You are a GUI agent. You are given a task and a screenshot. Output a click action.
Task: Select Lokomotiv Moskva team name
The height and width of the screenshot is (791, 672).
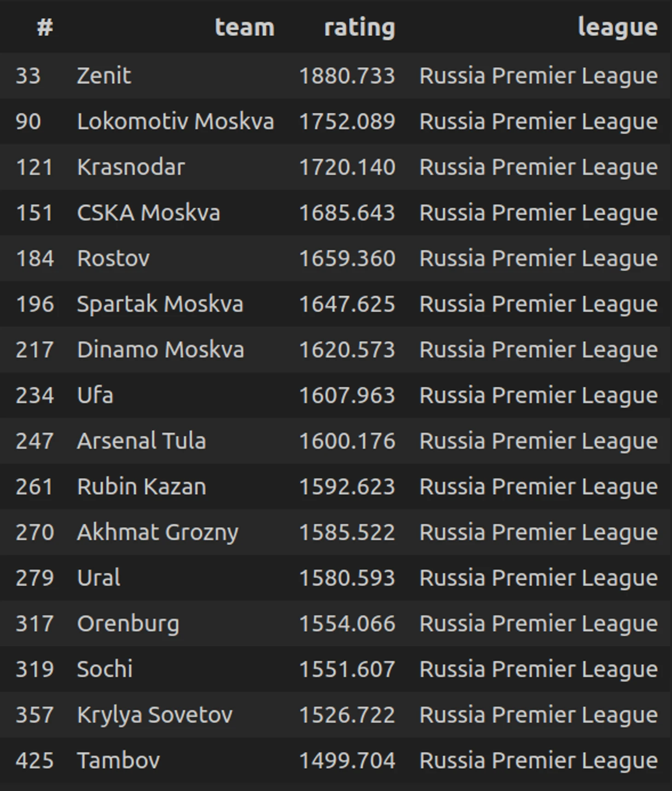(175, 122)
